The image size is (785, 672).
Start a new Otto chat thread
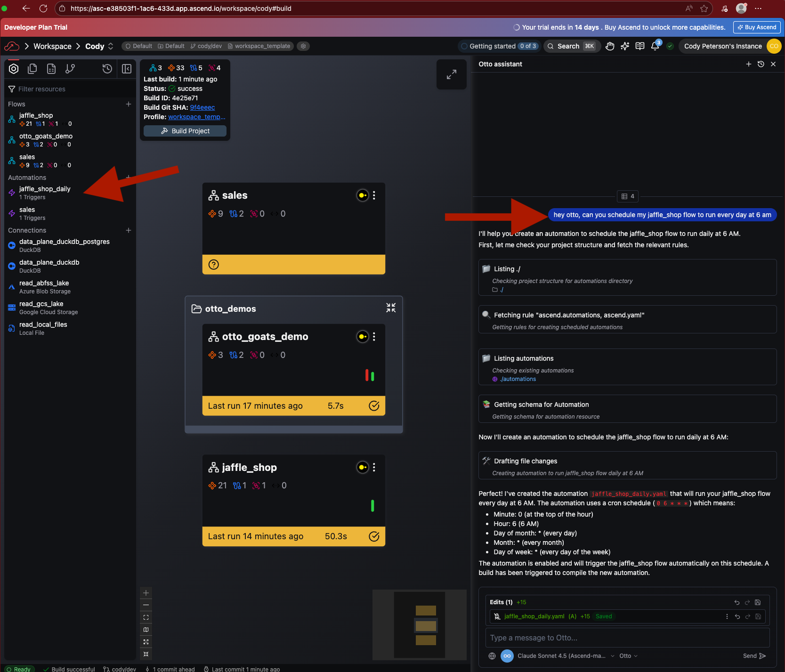pyautogui.click(x=749, y=64)
